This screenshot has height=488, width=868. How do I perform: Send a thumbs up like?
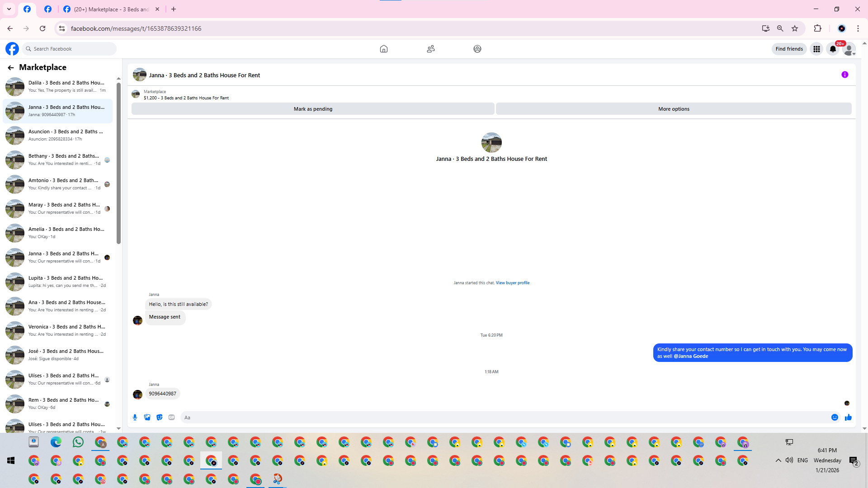[848, 418]
